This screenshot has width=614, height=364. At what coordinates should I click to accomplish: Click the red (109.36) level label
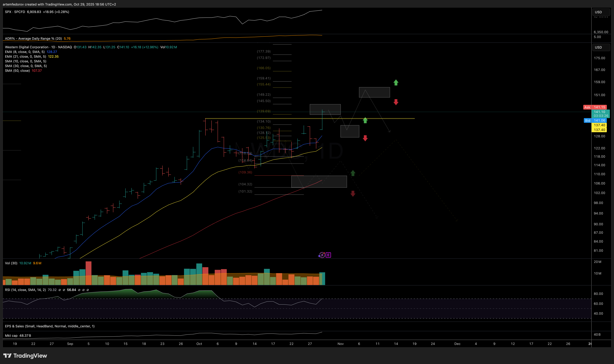pos(245,172)
